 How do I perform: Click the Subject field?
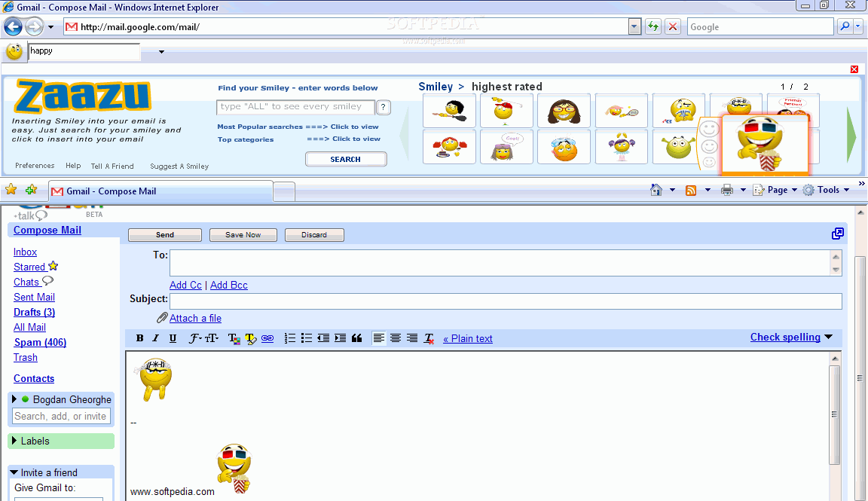pyautogui.click(x=506, y=301)
